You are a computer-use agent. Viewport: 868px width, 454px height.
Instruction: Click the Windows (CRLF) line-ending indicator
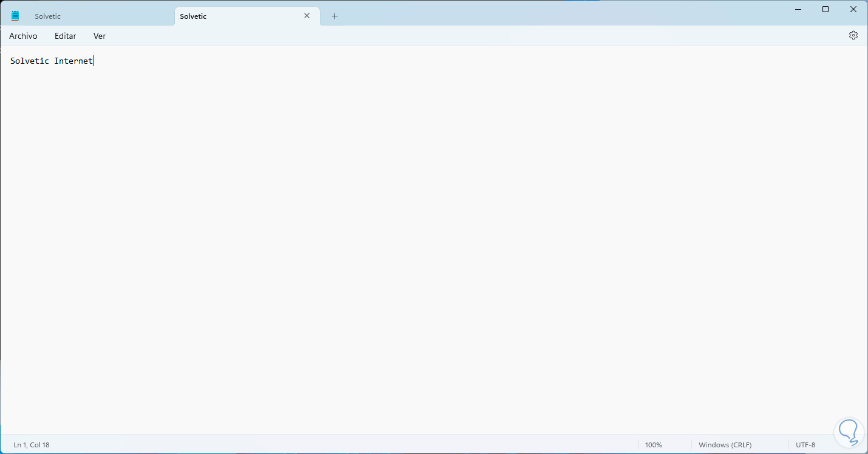pyautogui.click(x=725, y=444)
